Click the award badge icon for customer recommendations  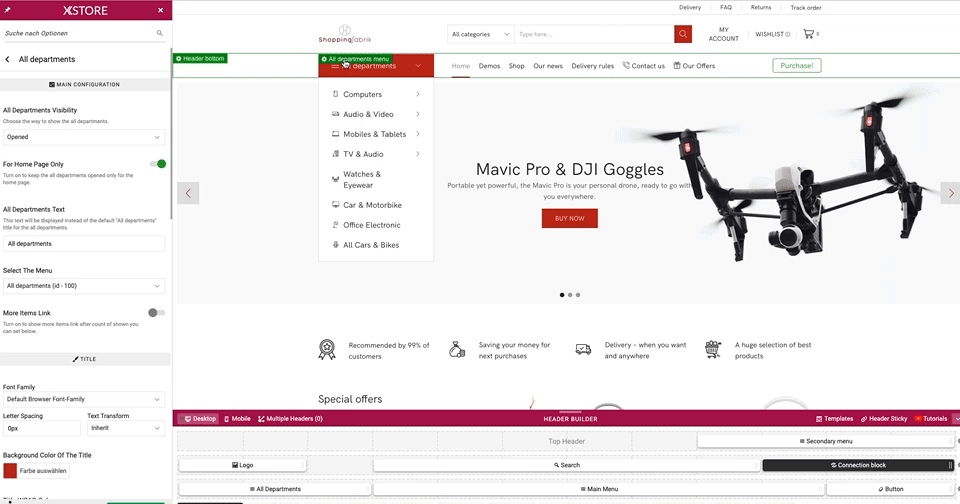point(327,350)
